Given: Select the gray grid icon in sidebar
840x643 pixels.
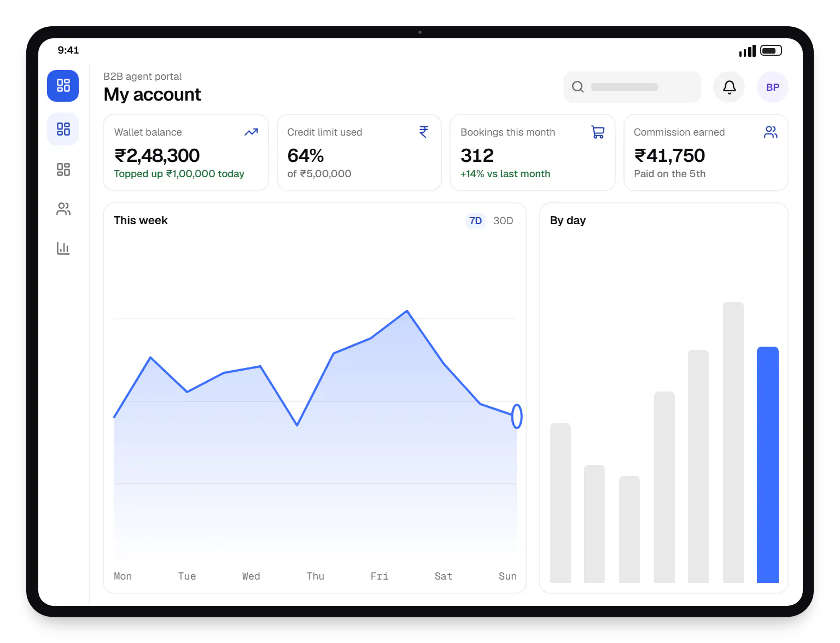Looking at the screenshot, I should [63, 169].
